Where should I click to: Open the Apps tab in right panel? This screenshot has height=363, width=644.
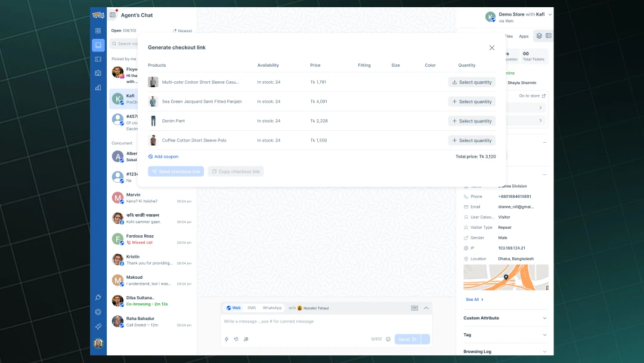(x=524, y=36)
